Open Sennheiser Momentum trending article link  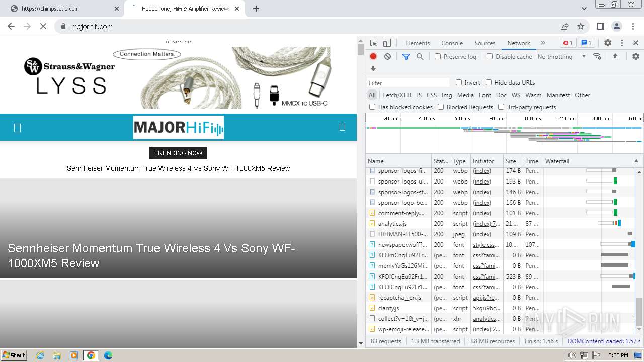178,168
